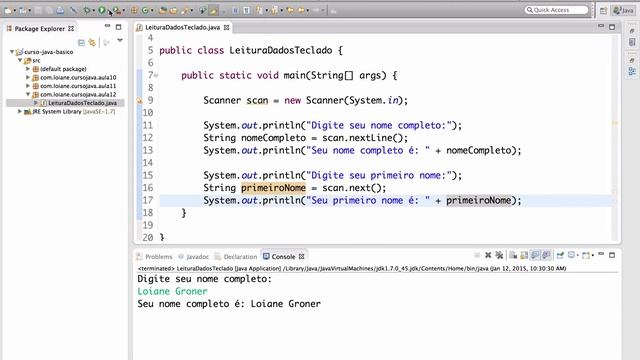Toggle Show Console on standard error change
The image size is (640, 360).
coord(546,256)
